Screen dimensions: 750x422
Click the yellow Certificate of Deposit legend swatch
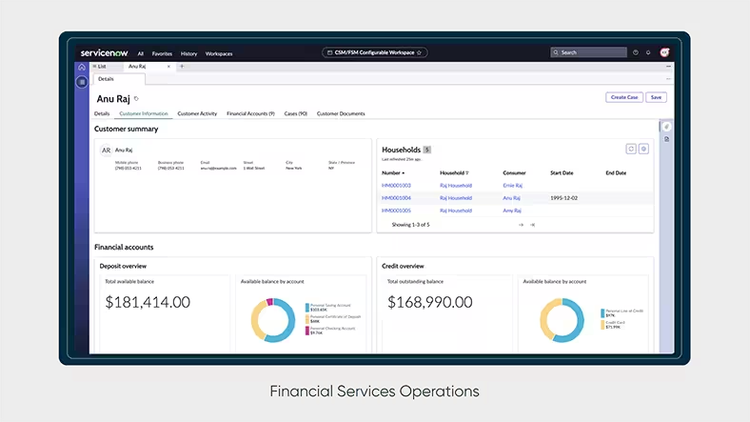[x=307, y=319]
